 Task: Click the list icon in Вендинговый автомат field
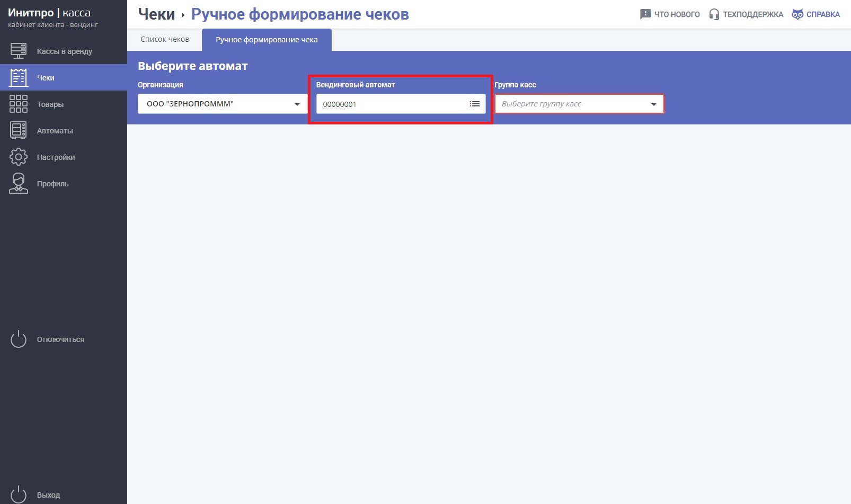pos(475,104)
